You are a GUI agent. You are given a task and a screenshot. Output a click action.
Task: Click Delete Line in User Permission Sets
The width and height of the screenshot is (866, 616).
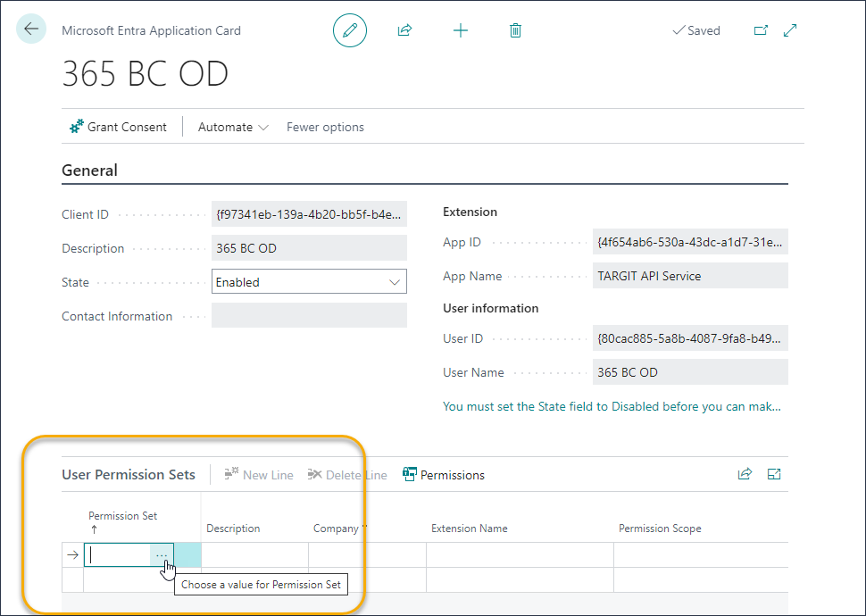click(x=347, y=475)
